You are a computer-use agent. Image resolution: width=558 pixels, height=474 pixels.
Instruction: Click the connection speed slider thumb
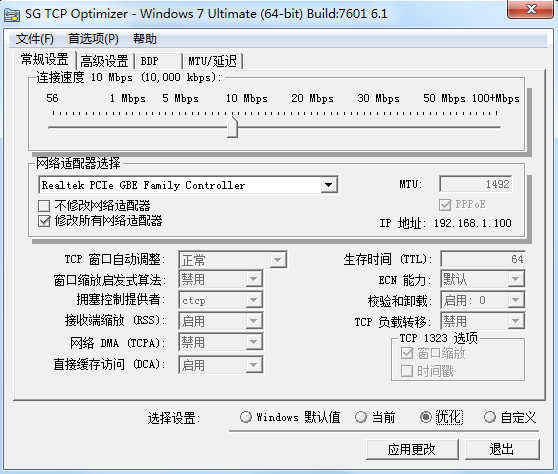232,126
